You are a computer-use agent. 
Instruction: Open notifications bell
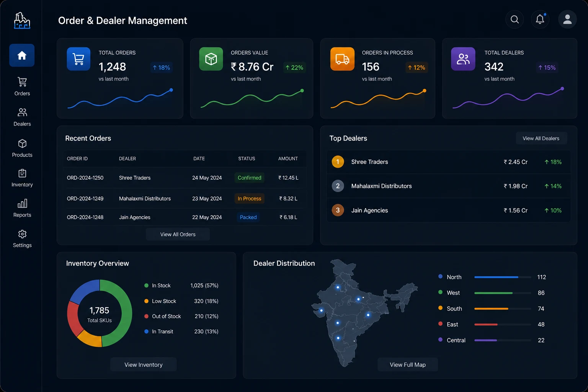tap(540, 19)
